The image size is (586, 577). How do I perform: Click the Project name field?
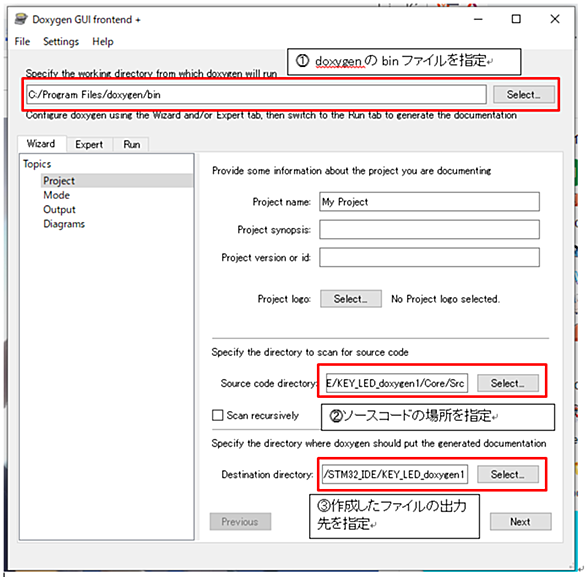tap(429, 202)
